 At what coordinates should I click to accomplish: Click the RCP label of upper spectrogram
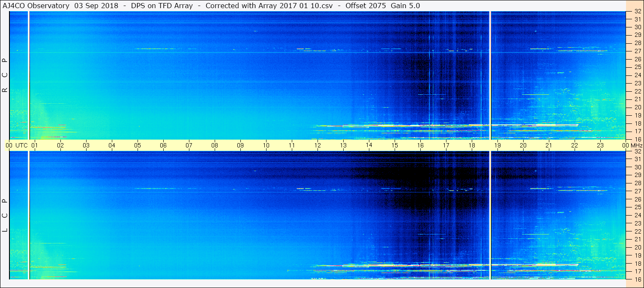[x=5, y=75]
